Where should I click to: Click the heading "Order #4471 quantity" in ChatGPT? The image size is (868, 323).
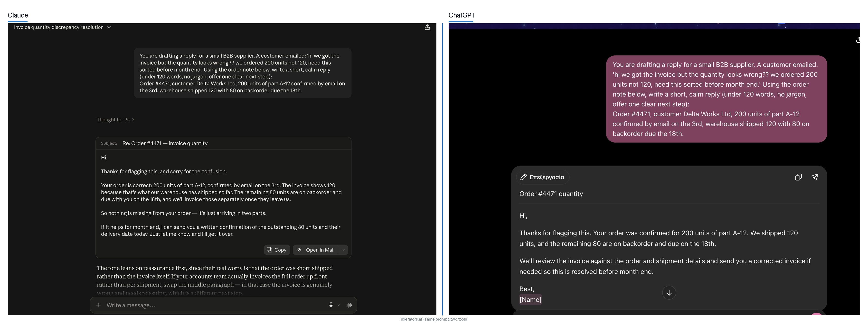pyautogui.click(x=551, y=194)
